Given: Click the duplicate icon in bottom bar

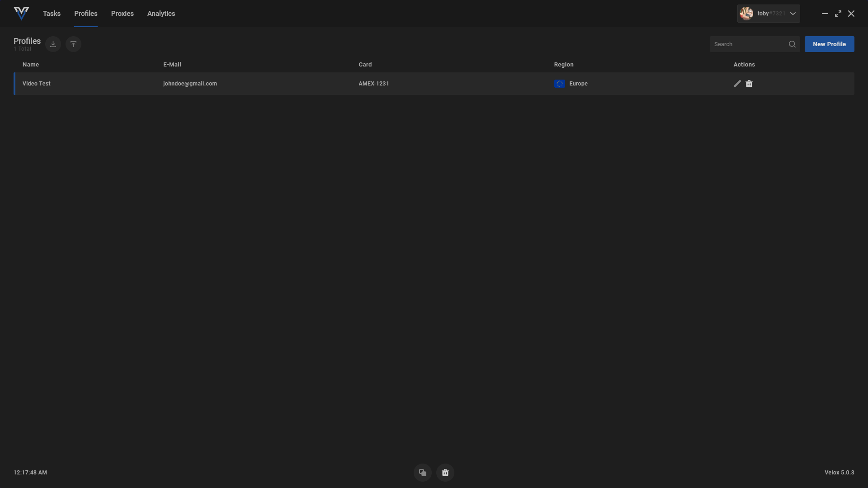Looking at the screenshot, I should (x=422, y=473).
